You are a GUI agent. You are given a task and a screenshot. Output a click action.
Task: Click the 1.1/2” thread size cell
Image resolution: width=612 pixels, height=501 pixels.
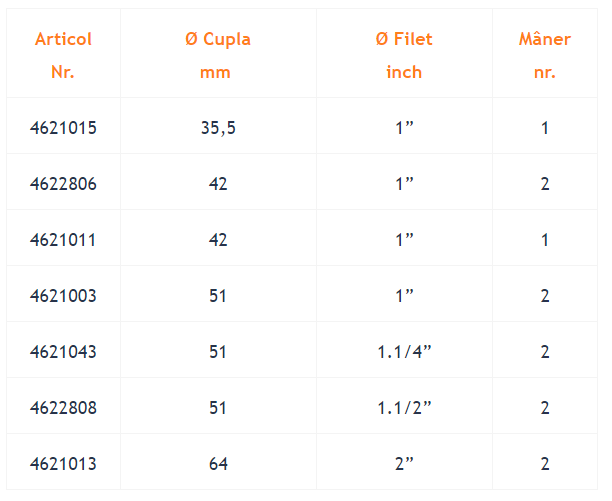(x=404, y=408)
